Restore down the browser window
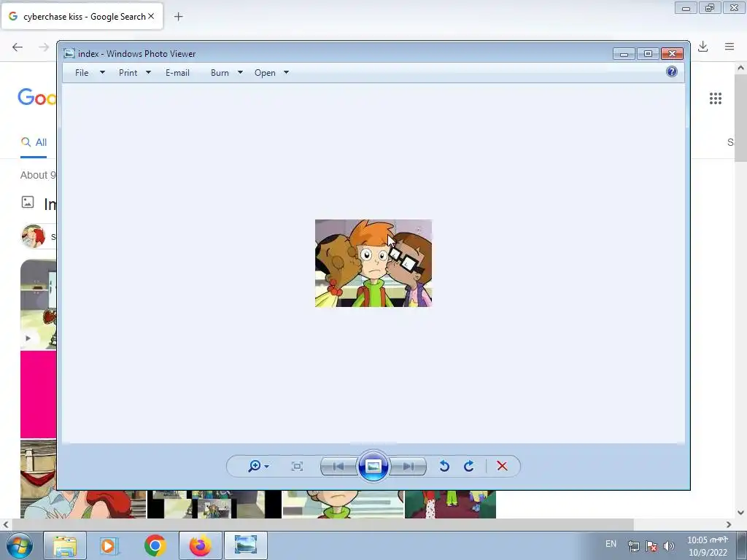 [x=710, y=8]
